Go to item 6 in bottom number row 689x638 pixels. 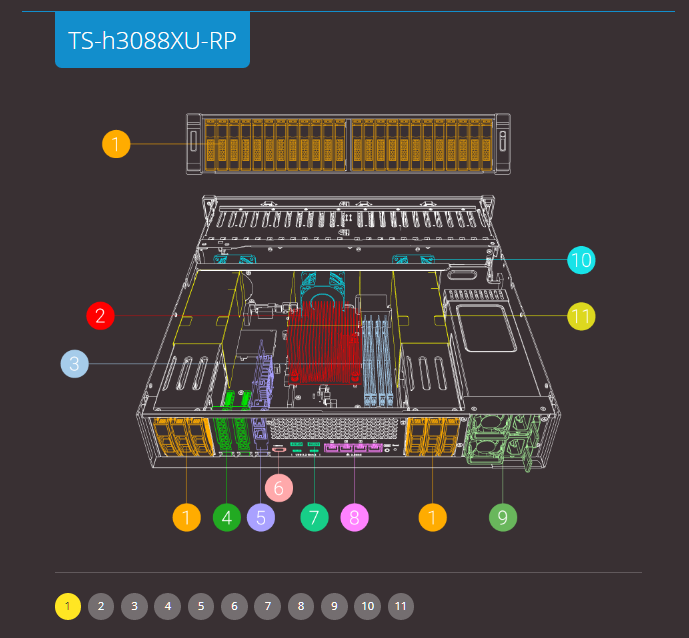coord(234,606)
